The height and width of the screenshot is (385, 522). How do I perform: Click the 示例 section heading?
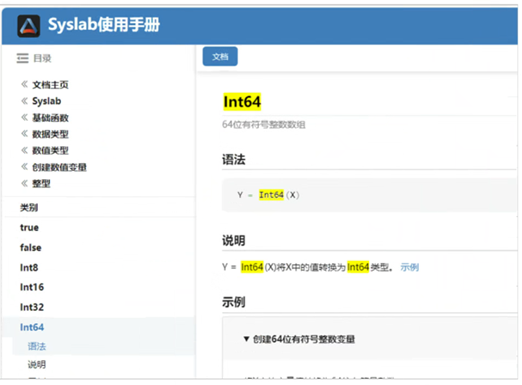[x=234, y=302]
